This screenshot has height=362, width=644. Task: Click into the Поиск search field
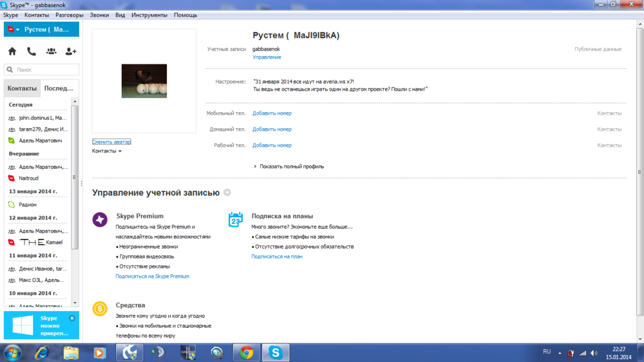click(x=41, y=70)
